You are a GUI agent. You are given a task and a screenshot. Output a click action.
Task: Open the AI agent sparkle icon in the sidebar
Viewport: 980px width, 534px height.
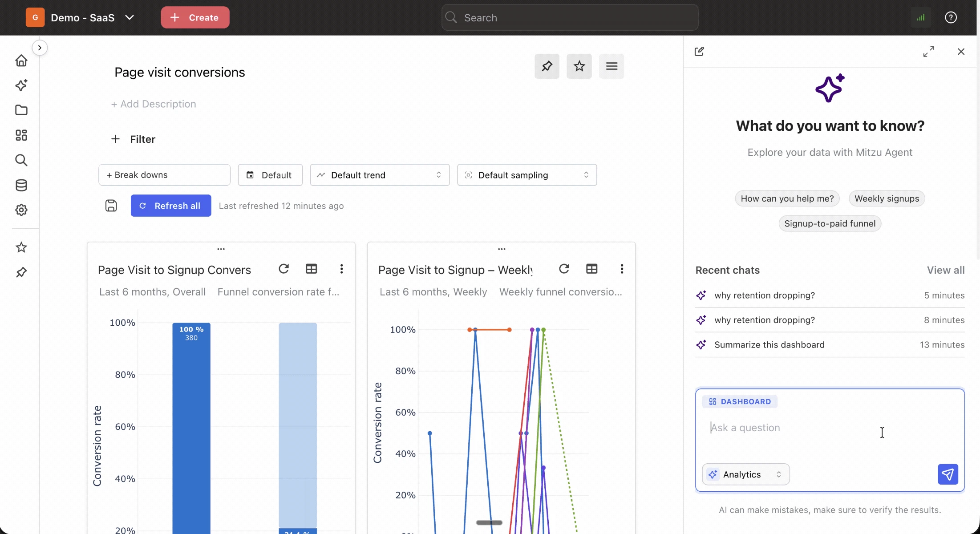[x=21, y=85]
